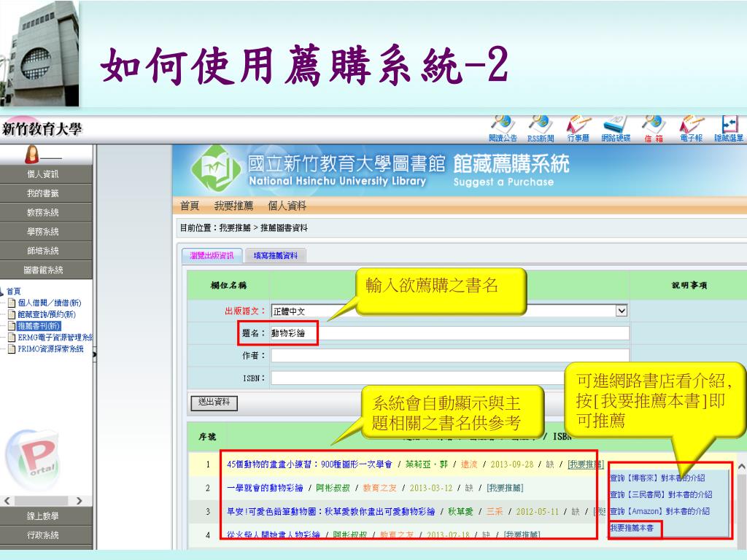Open book title 早安!可愛色鉛筆動物園
This screenshot has width=747, height=560.
[330, 511]
